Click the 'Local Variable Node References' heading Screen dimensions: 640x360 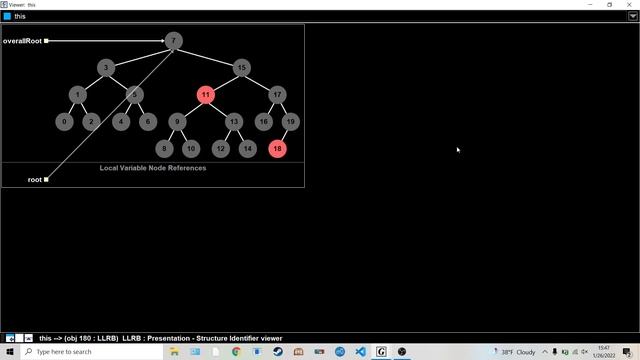[153, 168]
